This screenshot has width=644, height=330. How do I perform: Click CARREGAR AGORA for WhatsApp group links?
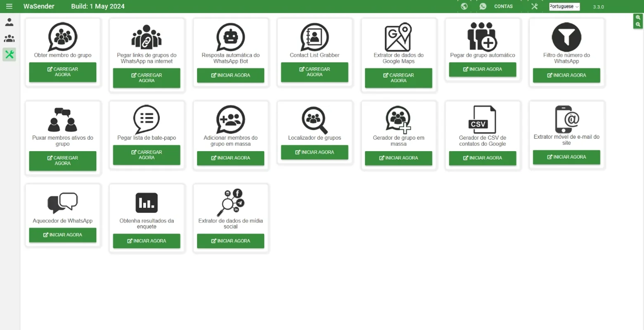pos(147,78)
